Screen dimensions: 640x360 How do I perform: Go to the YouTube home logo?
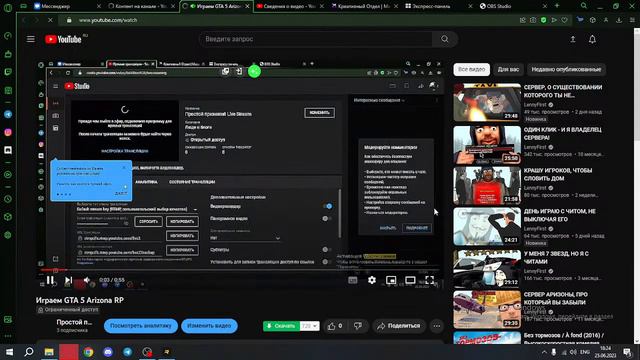coord(63,39)
